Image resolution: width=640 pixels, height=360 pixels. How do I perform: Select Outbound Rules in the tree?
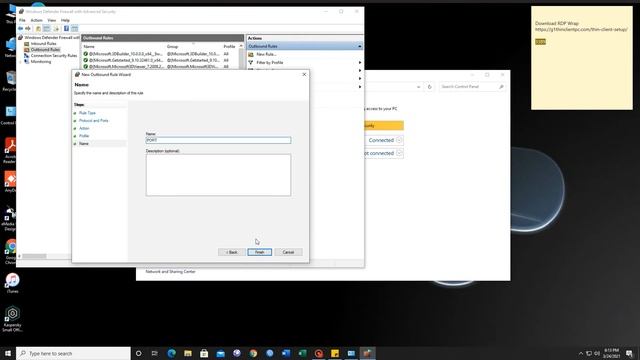pos(45,49)
